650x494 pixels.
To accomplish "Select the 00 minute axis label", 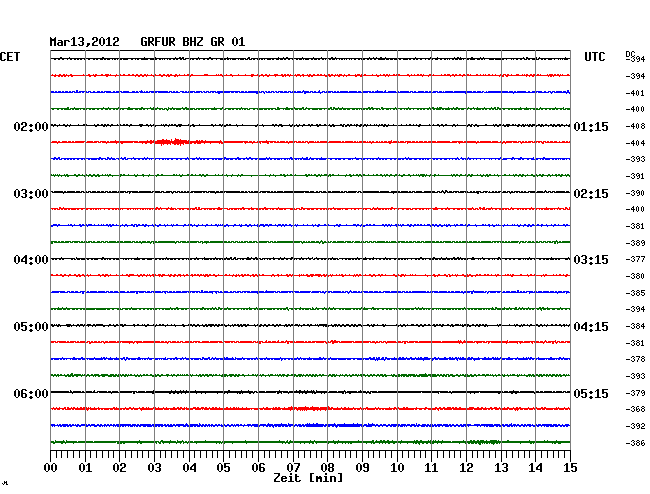I will point(51,467).
